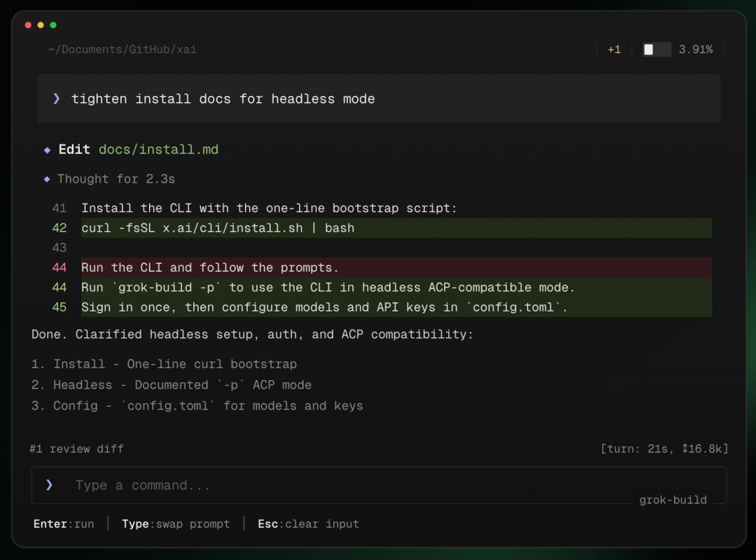Click the up-down token arrow icon near 16.8k

click(x=685, y=449)
